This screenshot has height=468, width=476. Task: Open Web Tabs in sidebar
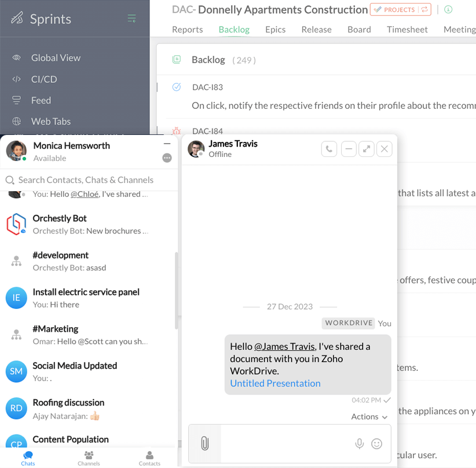pos(51,122)
